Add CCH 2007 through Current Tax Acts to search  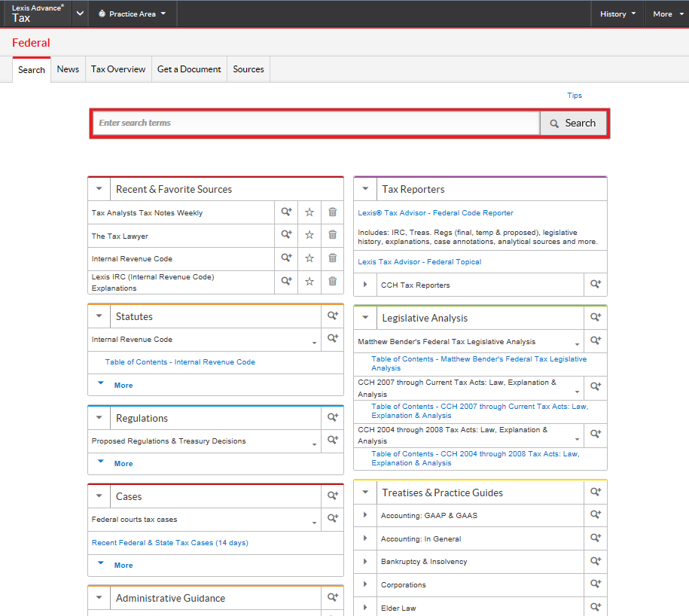click(x=596, y=386)
